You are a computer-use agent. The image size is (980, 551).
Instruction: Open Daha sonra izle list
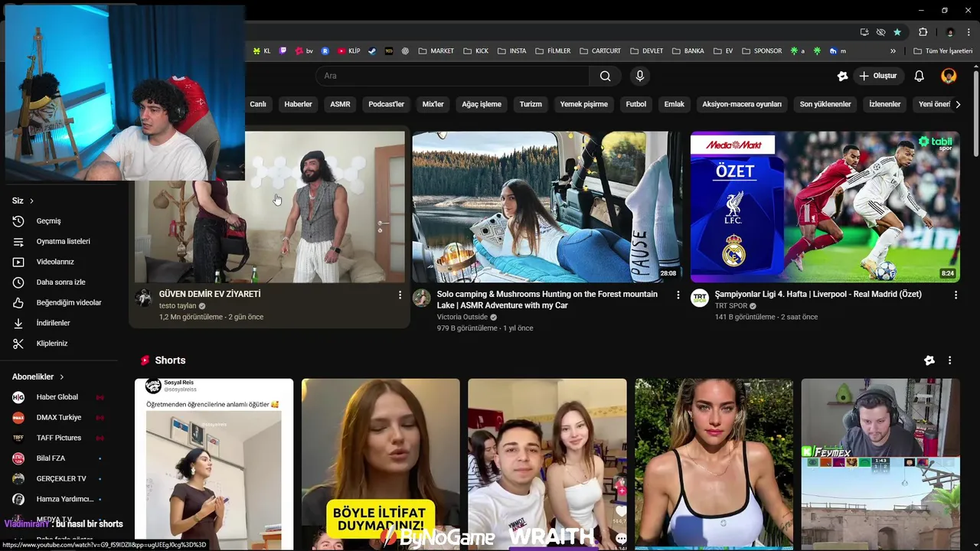point(61,282)
